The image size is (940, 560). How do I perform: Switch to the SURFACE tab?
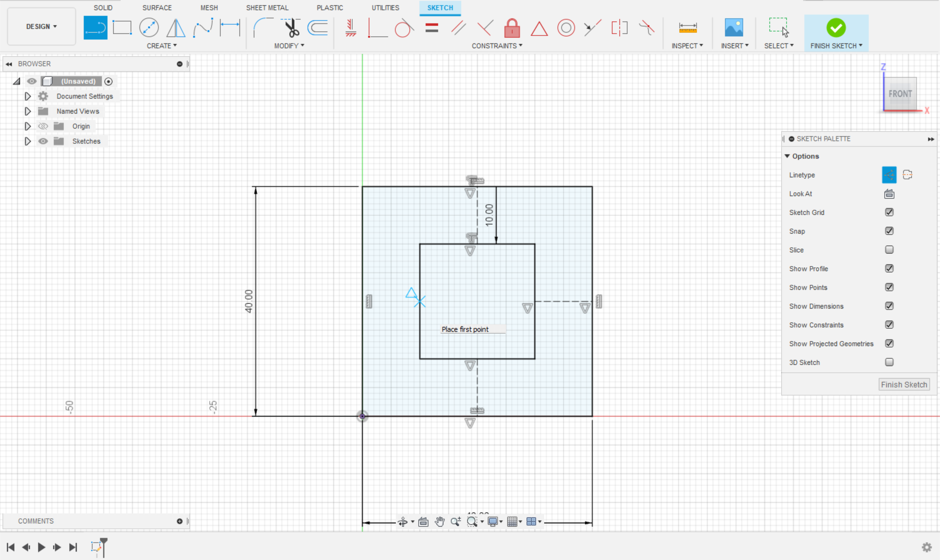pyautogui.click(x=157, y=7)
